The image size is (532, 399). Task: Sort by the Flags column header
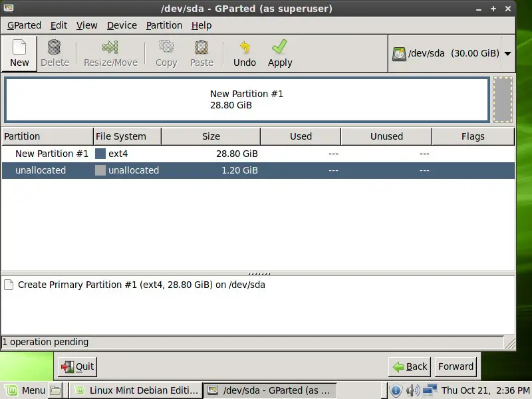pos(473,136)
